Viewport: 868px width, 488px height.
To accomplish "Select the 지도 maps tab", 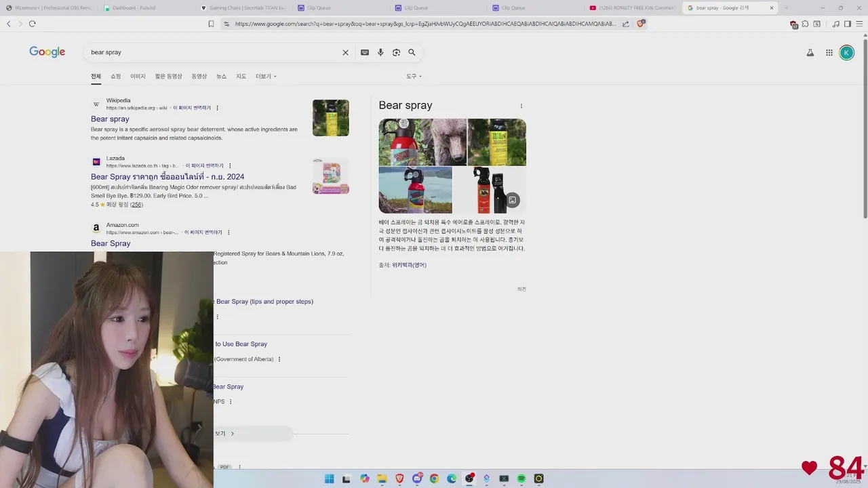I will (x=241, y=76).
